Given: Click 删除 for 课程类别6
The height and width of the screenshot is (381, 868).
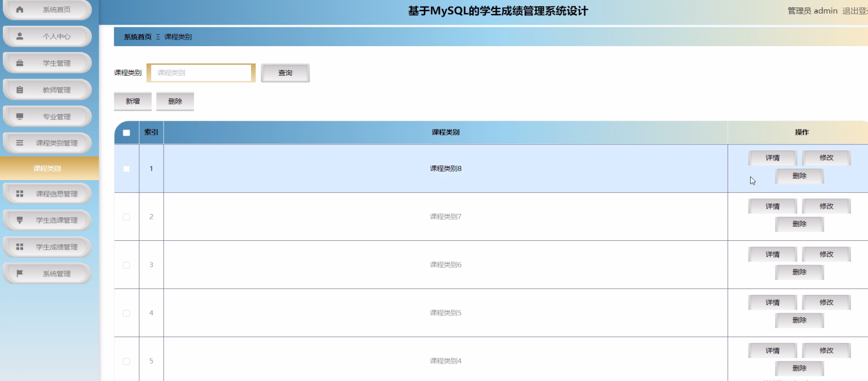Looking at the screenshot, I should [799, 272].
